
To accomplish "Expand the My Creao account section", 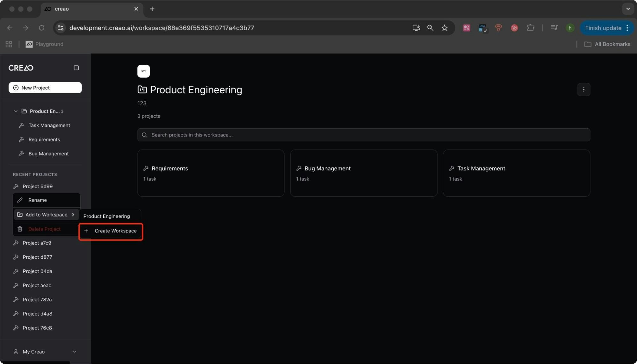I will (75, 352).
